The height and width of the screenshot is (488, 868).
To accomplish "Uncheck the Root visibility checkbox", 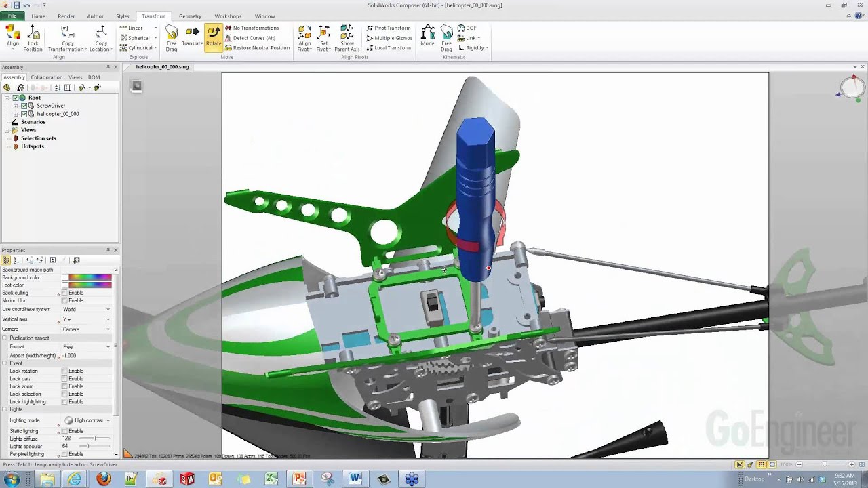I will (x=16, y=98).
